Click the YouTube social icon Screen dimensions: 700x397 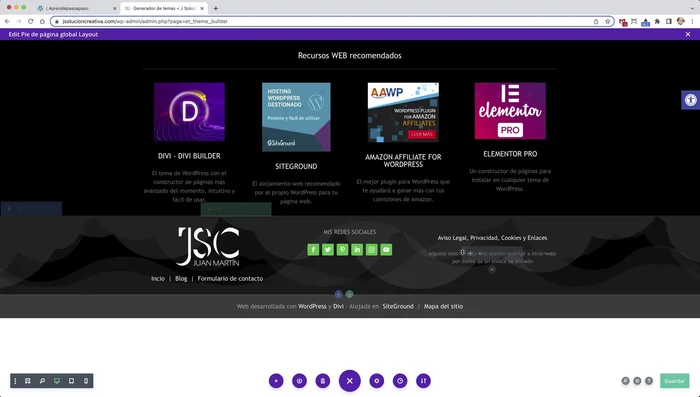point(386,250)
